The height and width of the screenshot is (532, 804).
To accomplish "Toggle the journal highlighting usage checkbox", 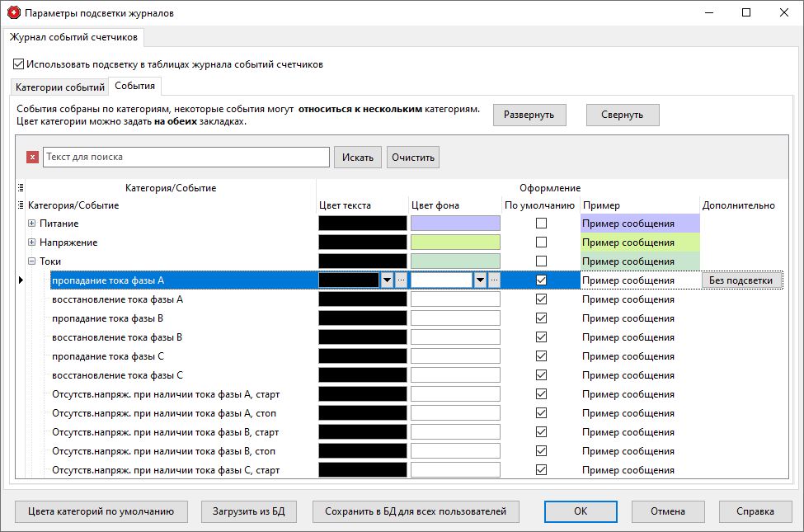I will coord(19,64).
